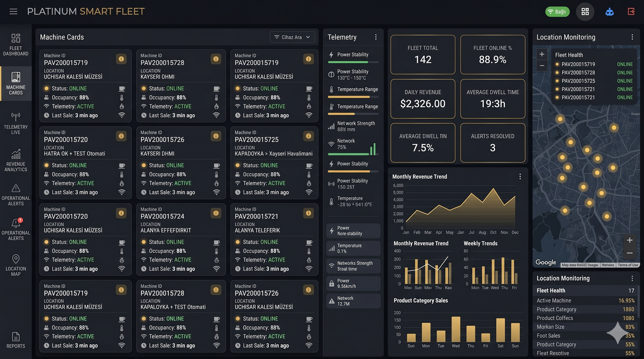Click wifi icon on ALANYA TELEFERIK card
The width and height of the screenshot is (644, 359).
tap(309, 269)
